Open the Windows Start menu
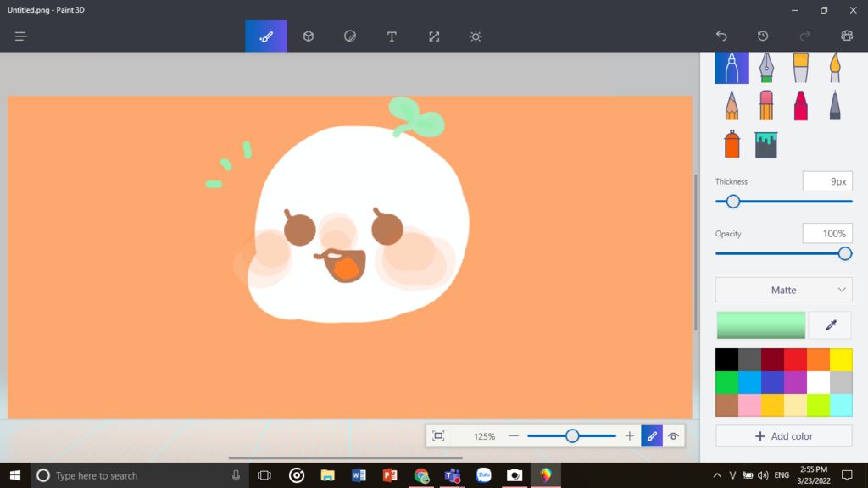Viewport: 868px width, 488px height. 15,475
